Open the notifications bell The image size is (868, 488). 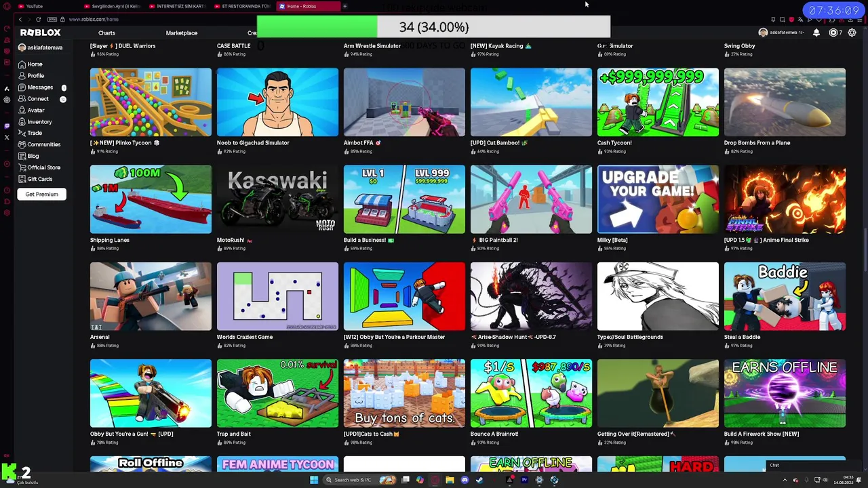coord(816,33)
